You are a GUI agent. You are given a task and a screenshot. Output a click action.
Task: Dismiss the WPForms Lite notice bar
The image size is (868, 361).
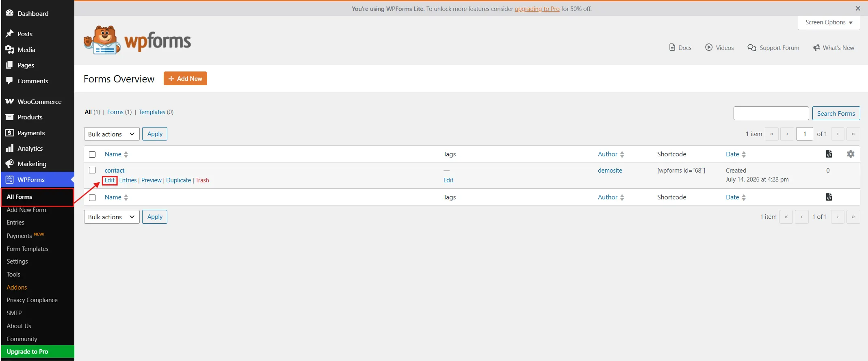(x=858, y=8)
